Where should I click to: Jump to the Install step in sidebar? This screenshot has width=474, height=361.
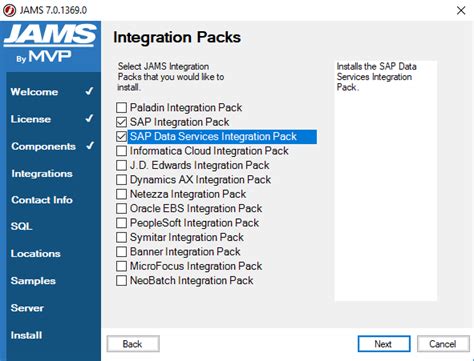coord(26,335)
